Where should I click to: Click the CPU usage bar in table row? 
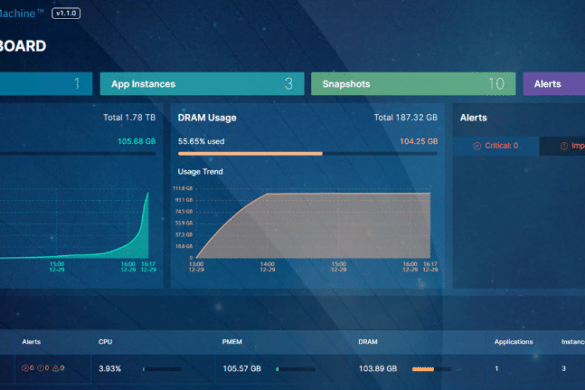click(x=162, y=369)
